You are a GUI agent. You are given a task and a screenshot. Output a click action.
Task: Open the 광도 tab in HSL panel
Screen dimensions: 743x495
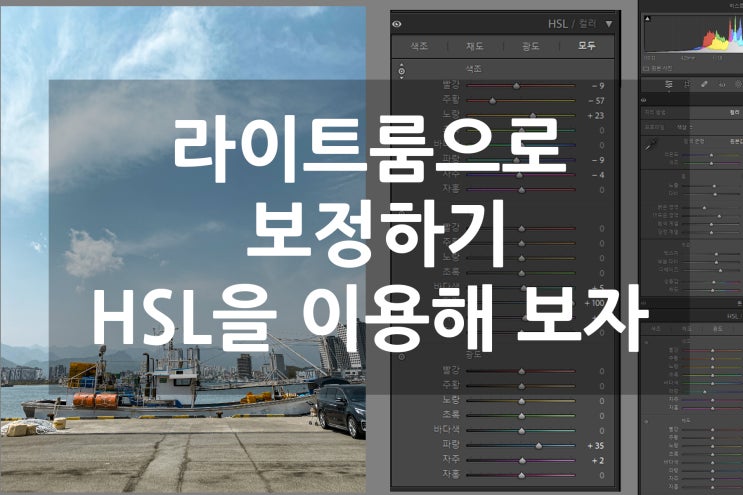point(530,46)
